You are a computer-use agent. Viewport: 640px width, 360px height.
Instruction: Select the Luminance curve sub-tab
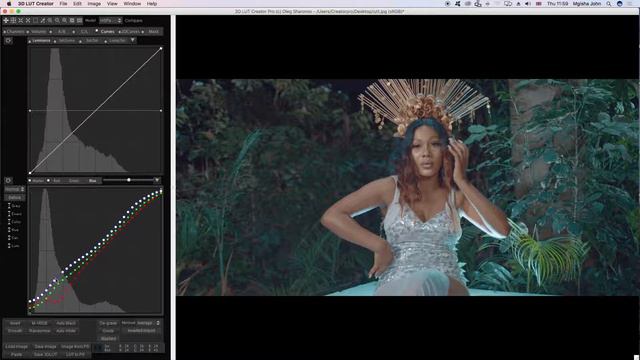click(x=40, y=41)
